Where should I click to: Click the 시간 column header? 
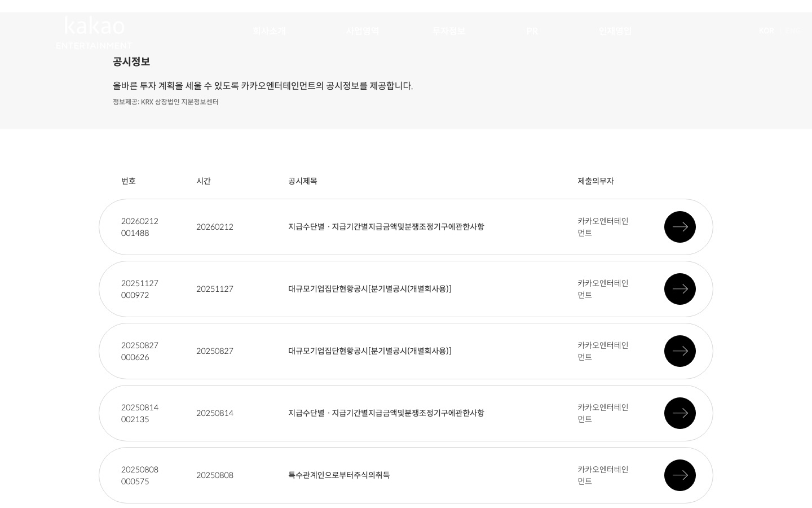(x=204, y=181)
